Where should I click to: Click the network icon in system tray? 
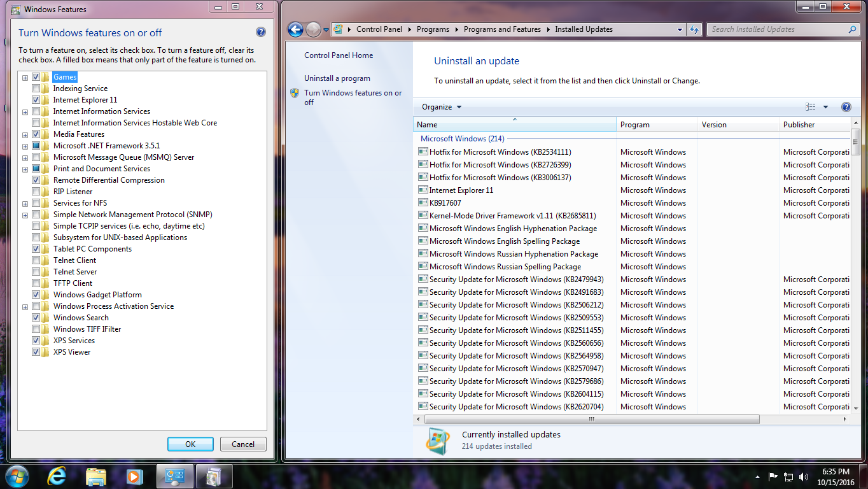pyautogui.click(x=788, y=476)
